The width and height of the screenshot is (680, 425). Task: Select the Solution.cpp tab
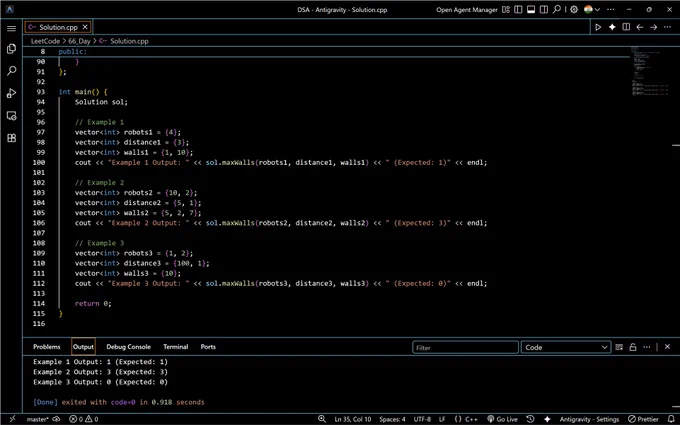pos(58,27)
